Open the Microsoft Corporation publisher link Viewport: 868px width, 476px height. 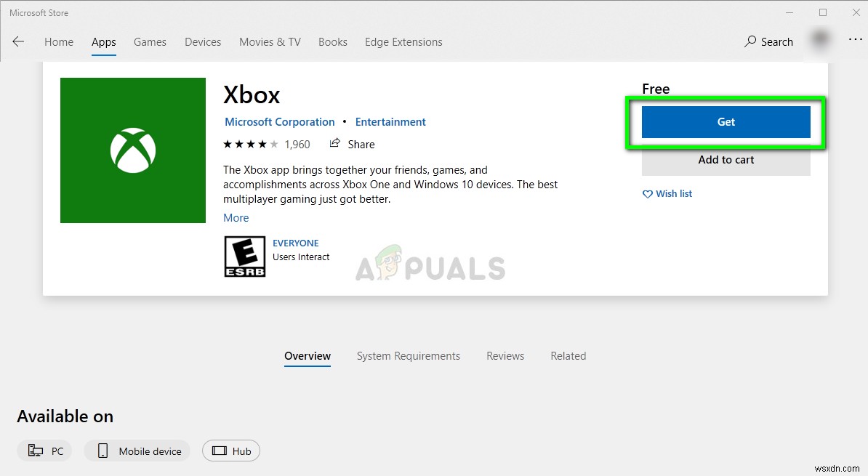[x=279, y=121]
